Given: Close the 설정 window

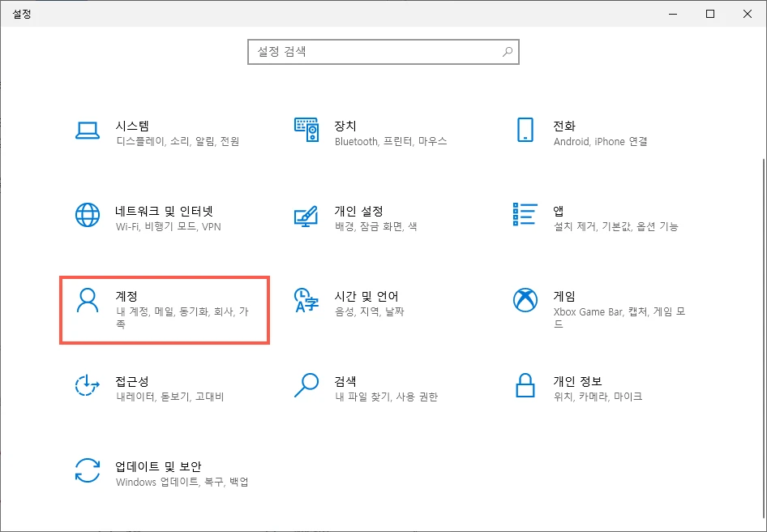Looking at the screenshot, I should coord(748,14).
